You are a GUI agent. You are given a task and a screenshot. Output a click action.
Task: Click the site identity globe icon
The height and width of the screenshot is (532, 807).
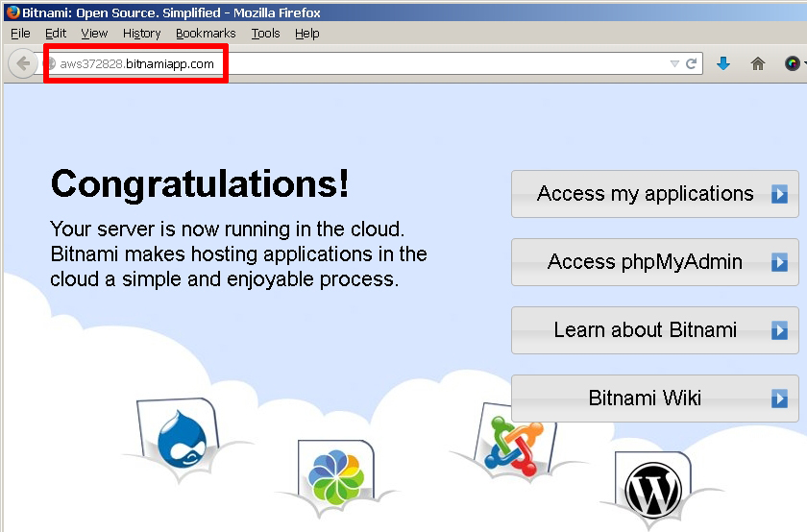pos(52,63)
